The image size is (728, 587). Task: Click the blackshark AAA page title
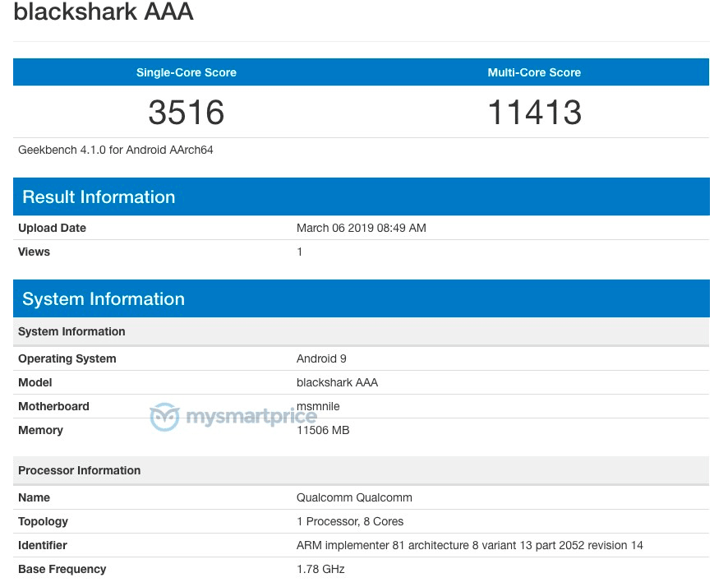(x=104, y=12)
